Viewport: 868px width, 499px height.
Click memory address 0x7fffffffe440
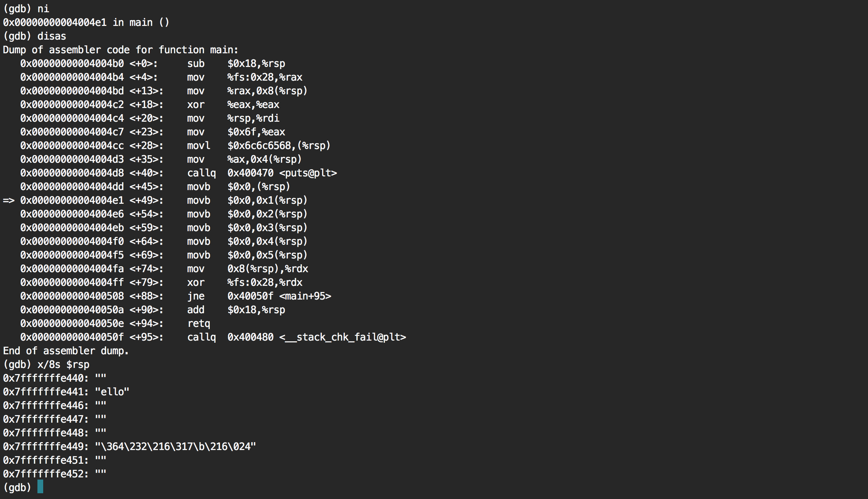[45, 378]
